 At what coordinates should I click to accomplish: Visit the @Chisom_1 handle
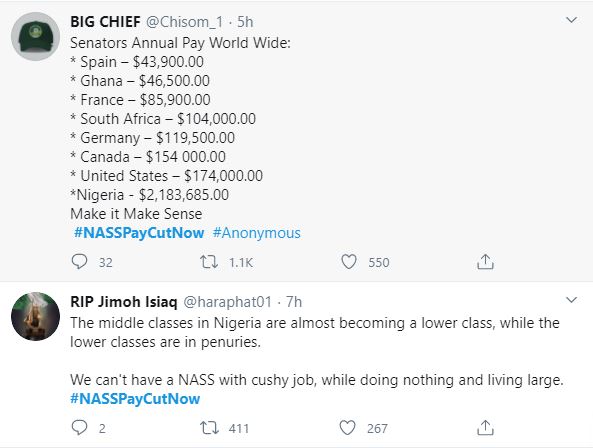185,22
